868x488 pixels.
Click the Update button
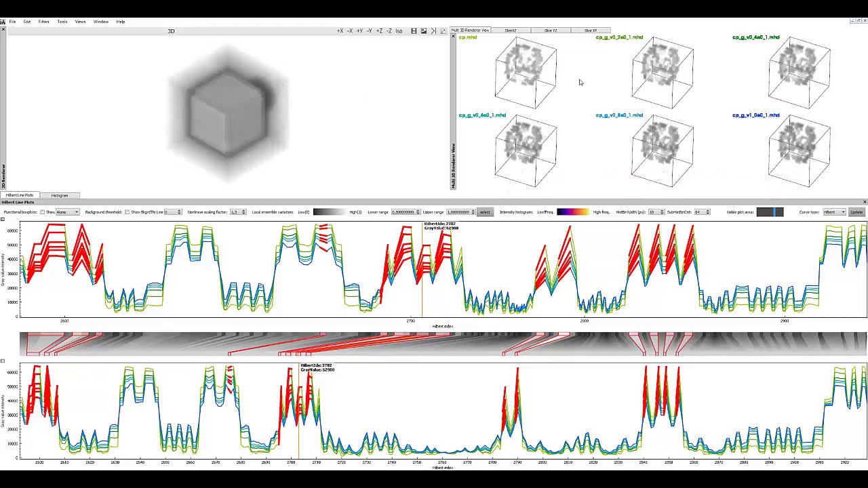[x=857, y=212]
